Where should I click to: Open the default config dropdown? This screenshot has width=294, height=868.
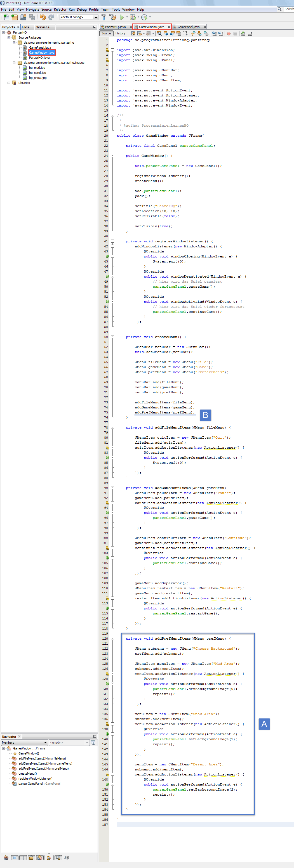pos(79,17)
